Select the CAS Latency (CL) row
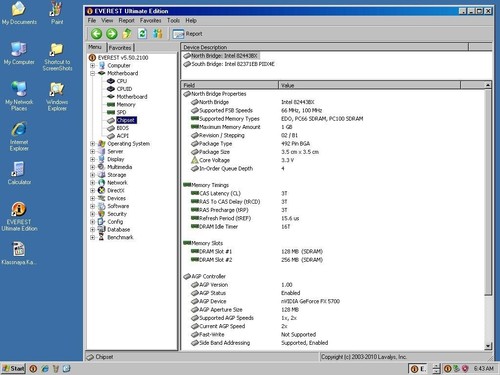 pyautogui.click(x=333, y=193)
